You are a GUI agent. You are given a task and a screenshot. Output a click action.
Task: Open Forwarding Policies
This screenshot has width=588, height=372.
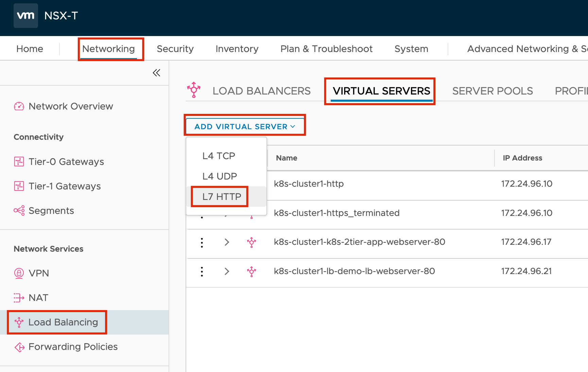(x=73, y=346)
